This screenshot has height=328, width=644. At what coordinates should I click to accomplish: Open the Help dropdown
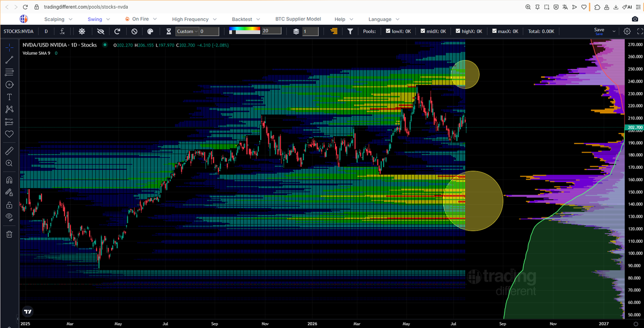[343, 19]
